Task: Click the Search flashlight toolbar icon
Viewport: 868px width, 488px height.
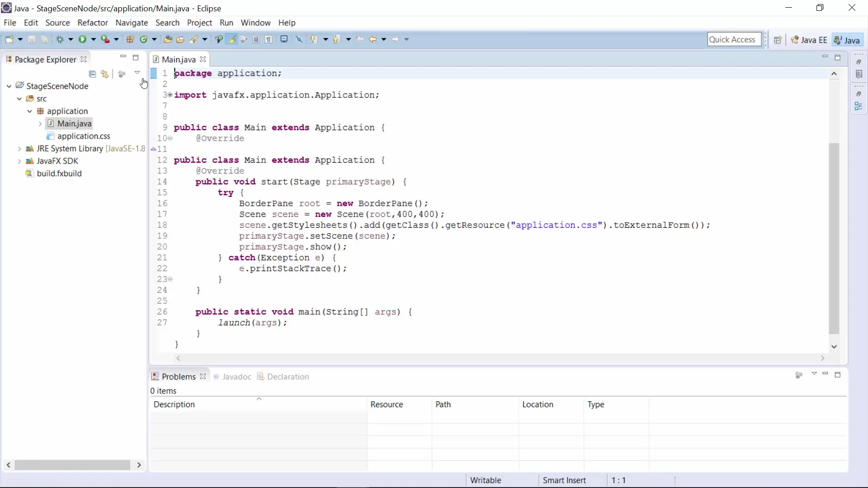Action: tap(194, 40)
